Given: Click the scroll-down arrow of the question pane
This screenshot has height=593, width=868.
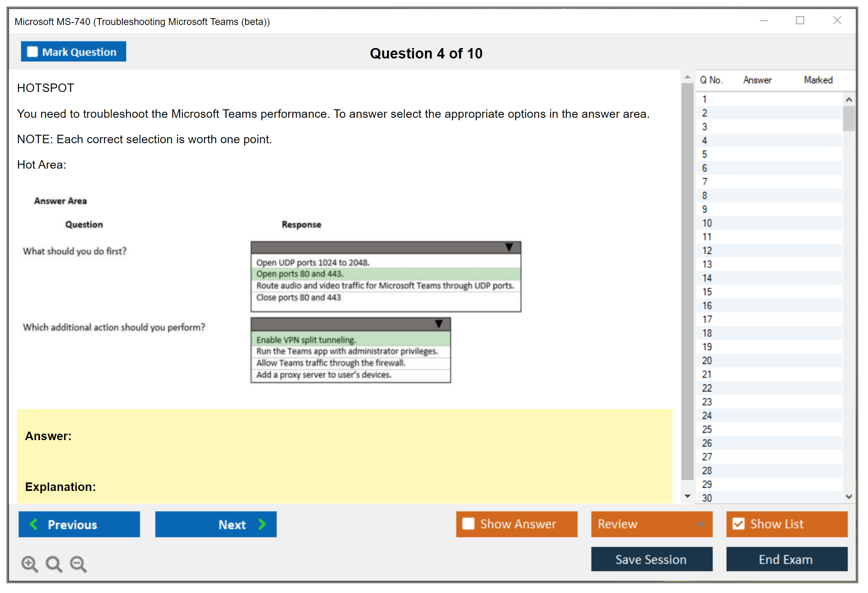Looking at the screenshot, I should (687, 496).
